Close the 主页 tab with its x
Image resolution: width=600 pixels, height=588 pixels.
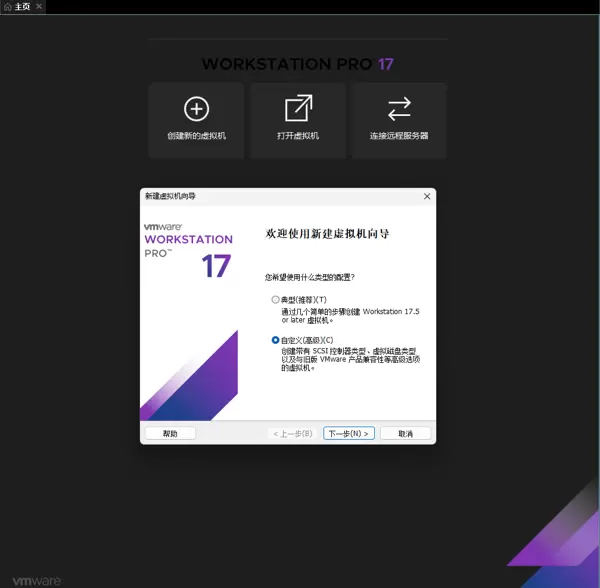(39, 7)
